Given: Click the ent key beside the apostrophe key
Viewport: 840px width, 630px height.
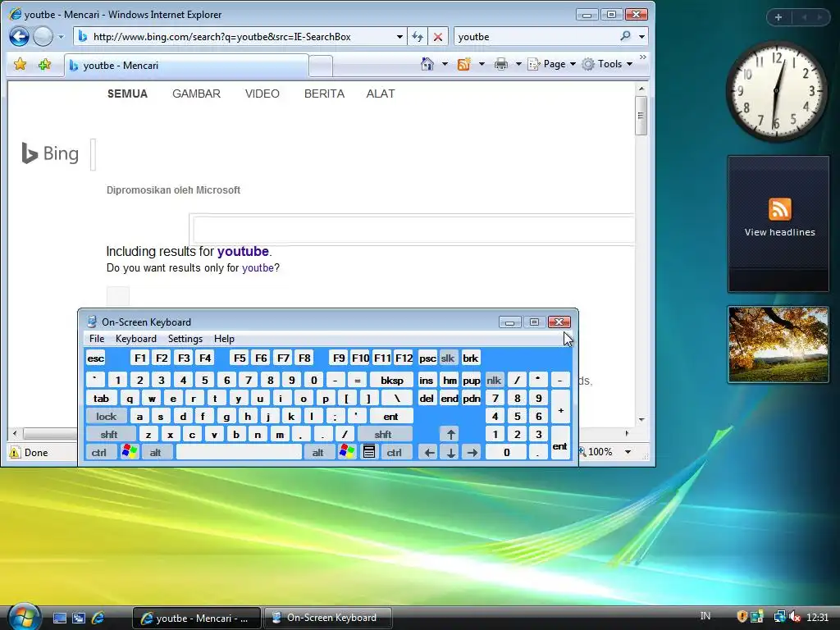Looking at the screenshot, I should [x=391, y=416].
